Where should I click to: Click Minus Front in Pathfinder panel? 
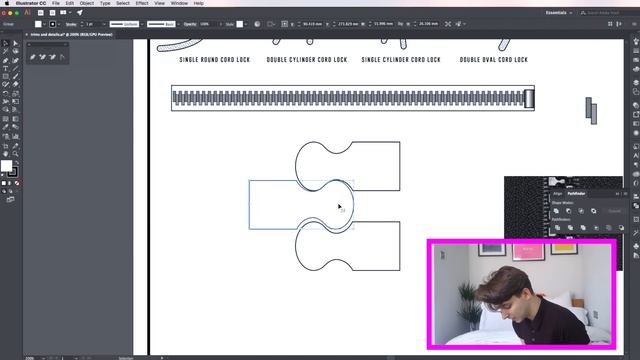tap(569, 211)
